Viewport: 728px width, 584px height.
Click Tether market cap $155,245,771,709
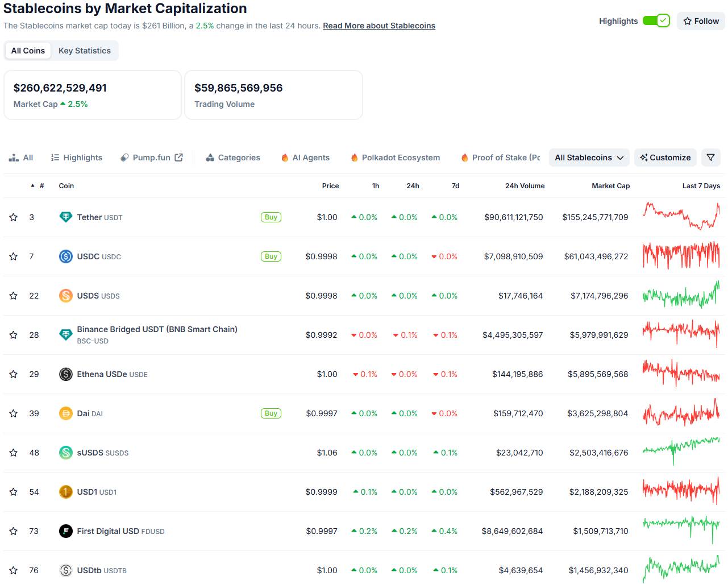[x=595, y=217]
